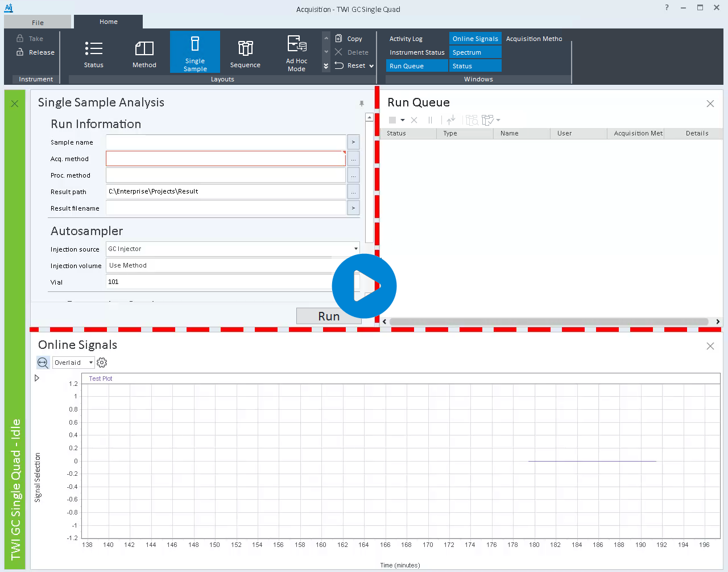728x572 pixels.
Task: Open Result filename token arrow button
Action: click(x=353, y=208)
